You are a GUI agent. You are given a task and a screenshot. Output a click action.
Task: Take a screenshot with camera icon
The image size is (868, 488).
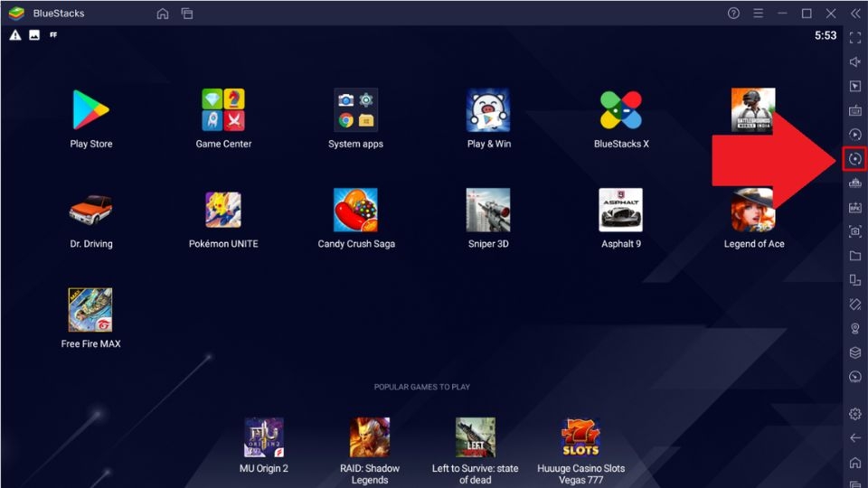855,231
